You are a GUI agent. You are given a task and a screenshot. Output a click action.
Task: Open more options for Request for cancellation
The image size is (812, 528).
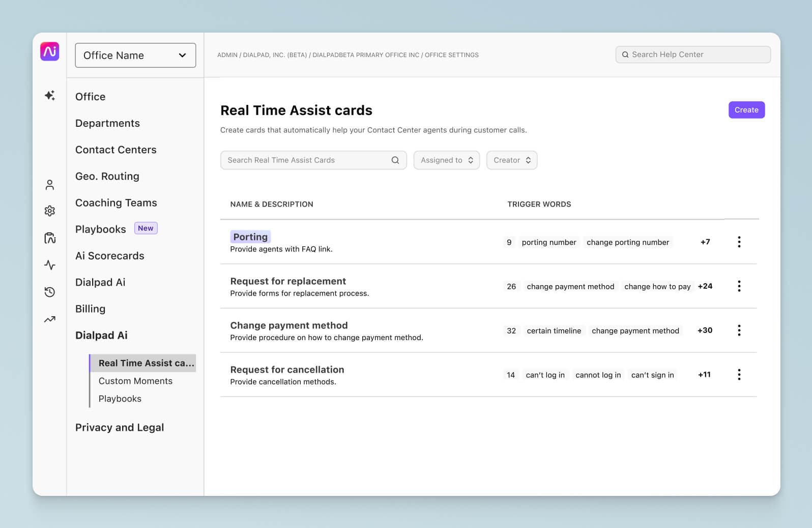tap(739, 375)
